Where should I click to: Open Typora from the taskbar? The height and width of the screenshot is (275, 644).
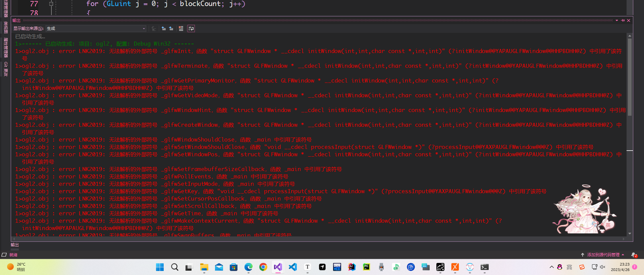coord(308,267)
